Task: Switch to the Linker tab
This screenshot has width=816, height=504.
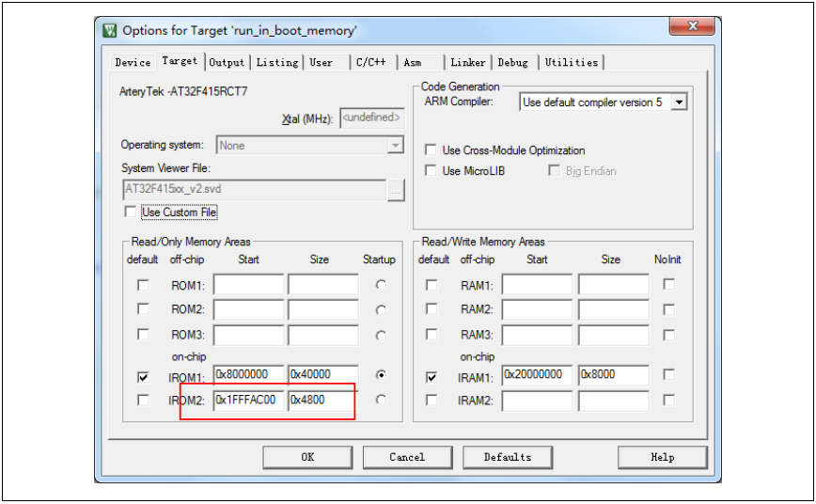Action: pos(468,62)
